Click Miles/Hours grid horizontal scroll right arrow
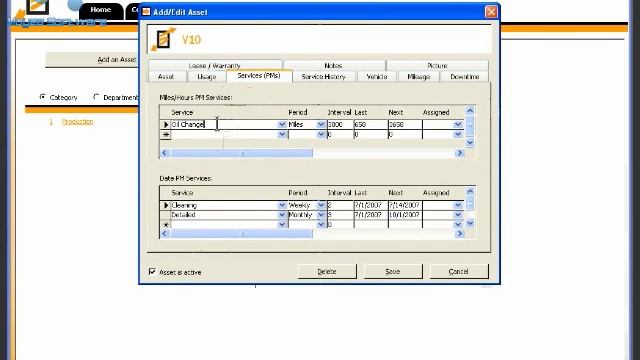The image size is (640, 360). click(x=460, y=153)
